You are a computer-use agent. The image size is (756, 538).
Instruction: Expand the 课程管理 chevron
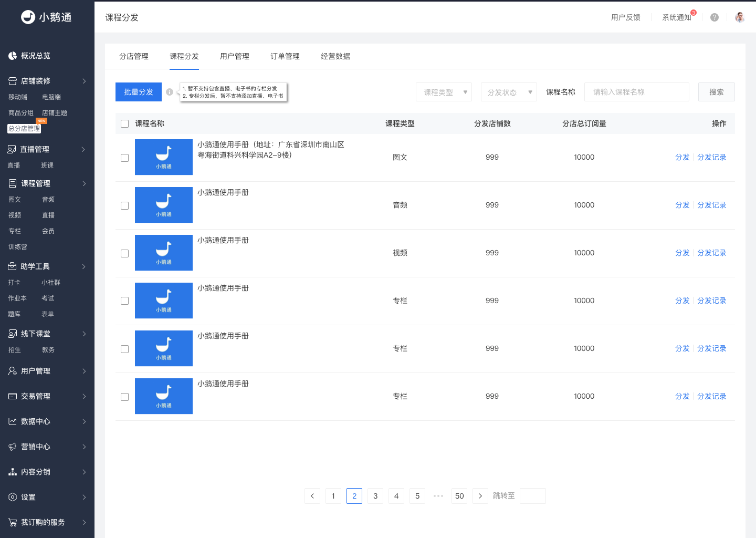(84, 183)
